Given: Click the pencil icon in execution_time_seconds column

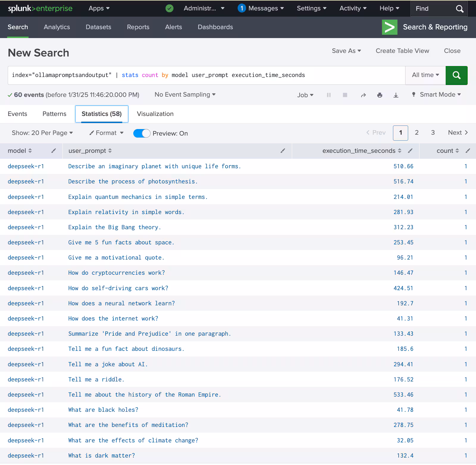Looking at the screenshot, I should pyautogui.click(x=410, y=151).
